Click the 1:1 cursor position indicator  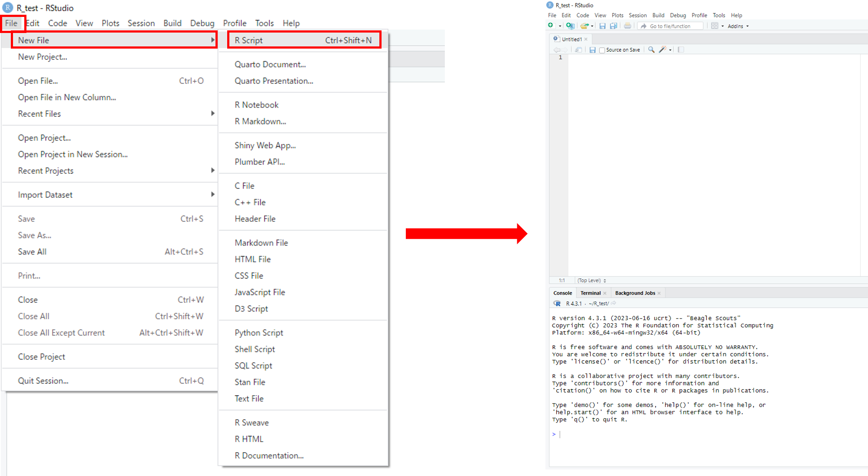(561, 280)
